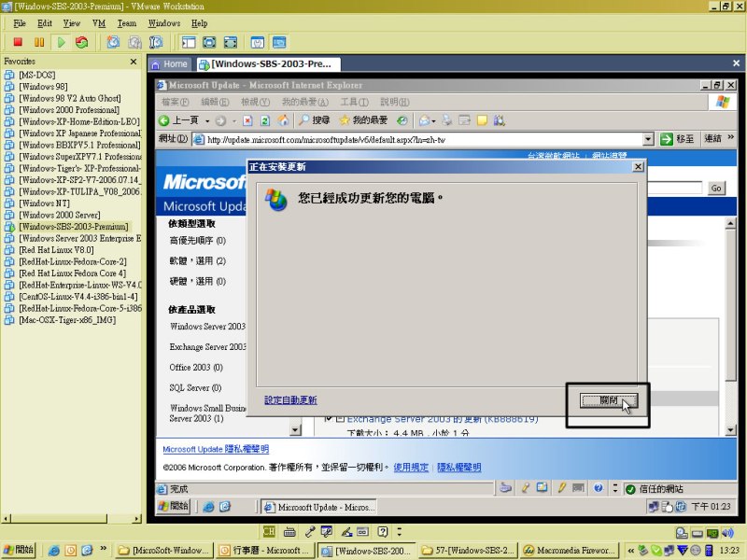
Task: Refresh the page with the IE refresh icon
Action: pos(265,120)
